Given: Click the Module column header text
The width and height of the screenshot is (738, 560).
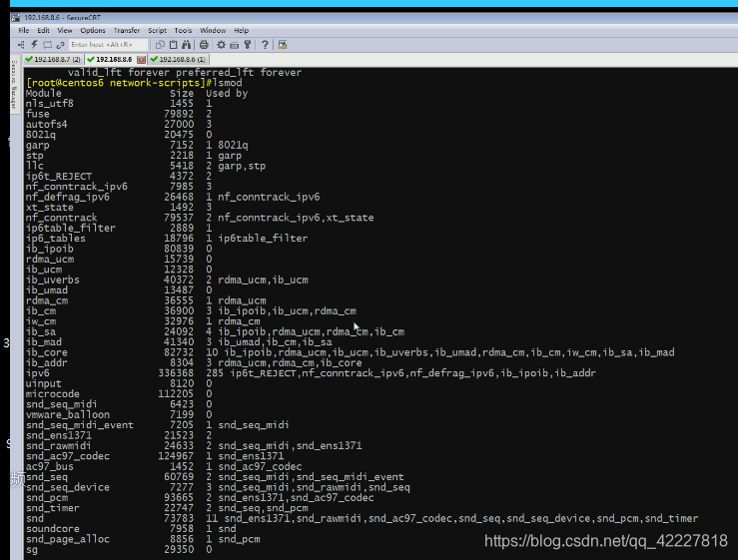Looking at the screenshot, I should click(x=44, y=93).
